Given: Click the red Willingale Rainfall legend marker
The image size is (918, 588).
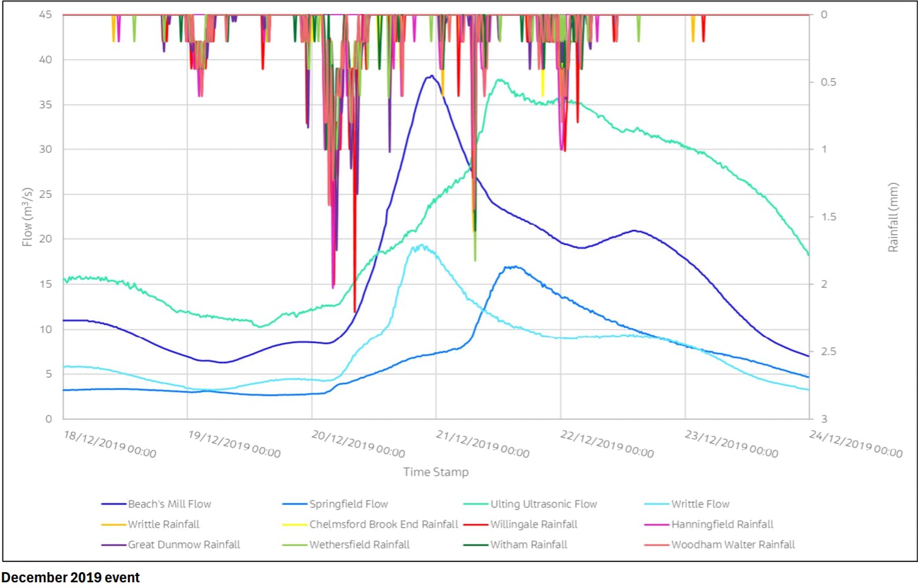Looking at the screenshot, I should [474, 524].
